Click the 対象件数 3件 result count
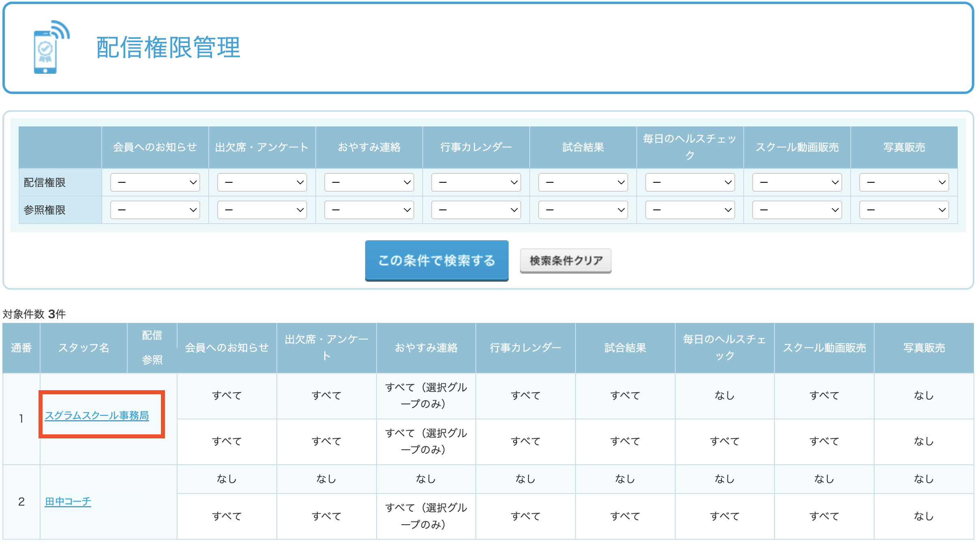This screenshot has height=547, width=980. click(x=34, y=314)
